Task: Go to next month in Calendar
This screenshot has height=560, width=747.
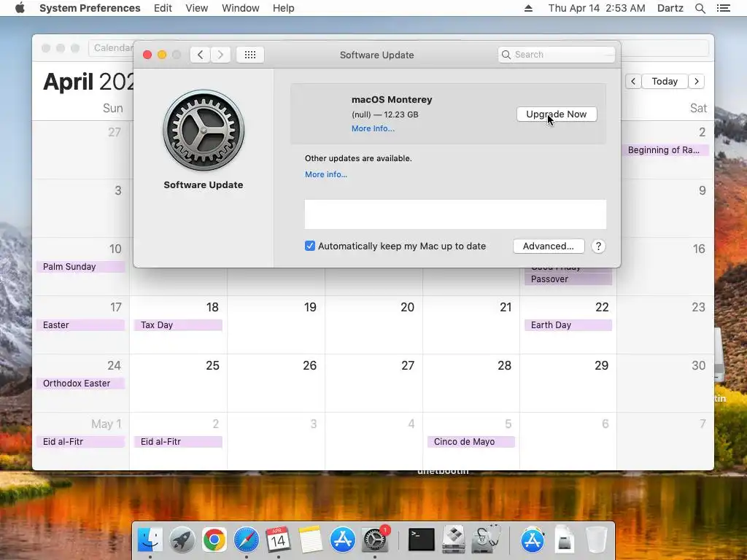Action: (x=697, y=82)
